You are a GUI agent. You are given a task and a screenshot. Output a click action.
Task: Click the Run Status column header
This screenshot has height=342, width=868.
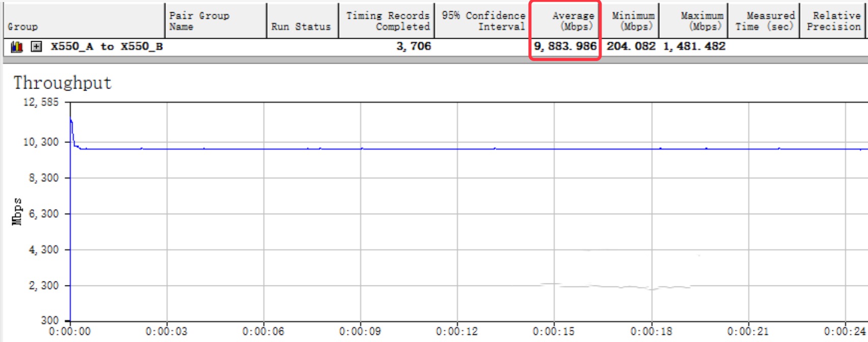point(303,21)
